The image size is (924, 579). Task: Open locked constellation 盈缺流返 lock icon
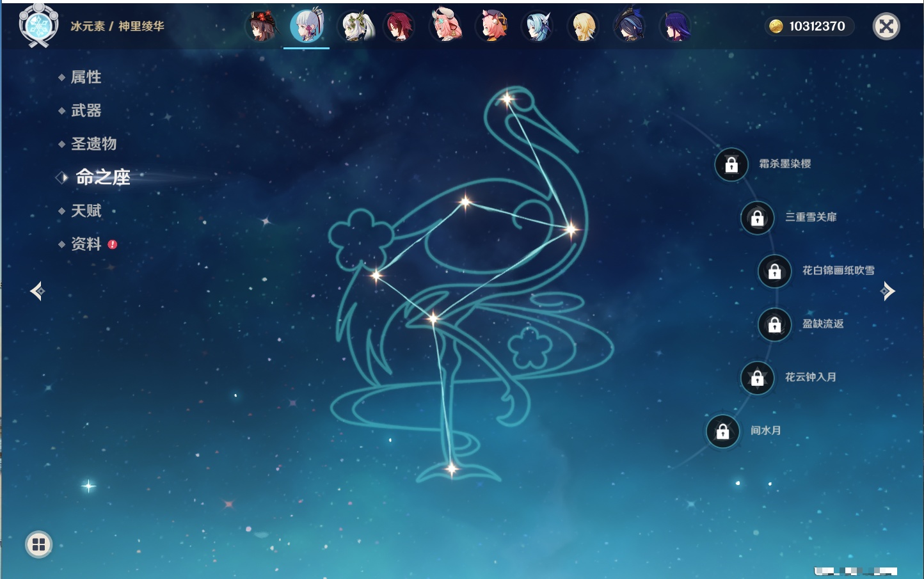pos(775,324)
